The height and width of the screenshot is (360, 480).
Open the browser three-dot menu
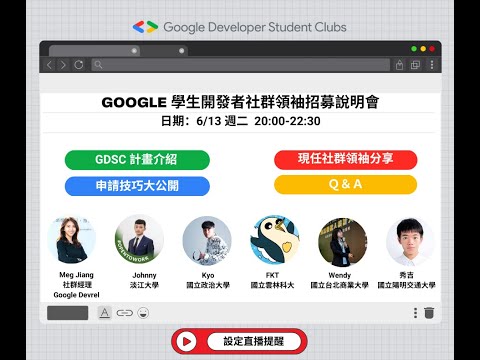coord(432,65)
